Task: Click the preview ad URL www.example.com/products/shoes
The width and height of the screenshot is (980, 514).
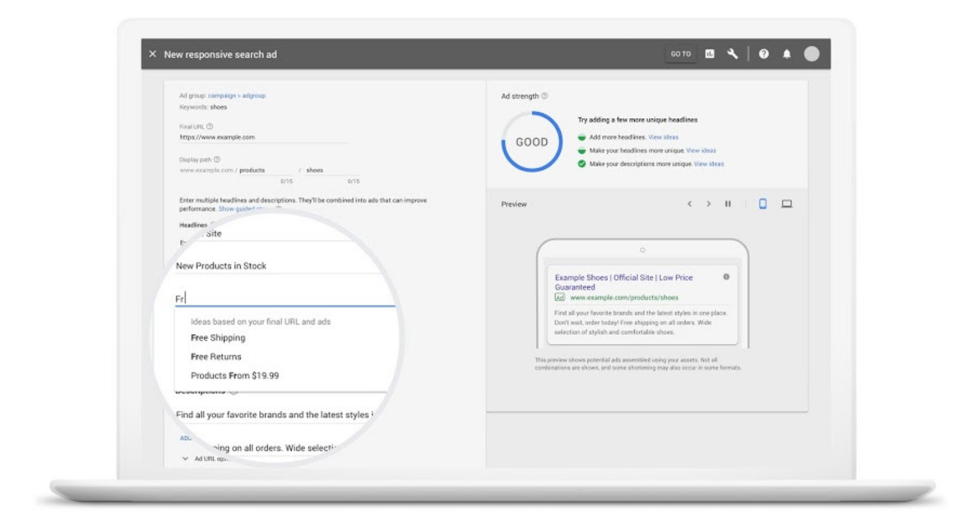Action: (624, 297)
